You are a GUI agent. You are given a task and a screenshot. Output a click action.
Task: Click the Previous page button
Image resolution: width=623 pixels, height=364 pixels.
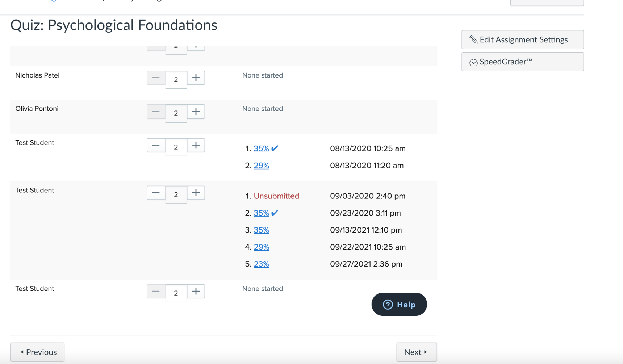pos(37,352)
